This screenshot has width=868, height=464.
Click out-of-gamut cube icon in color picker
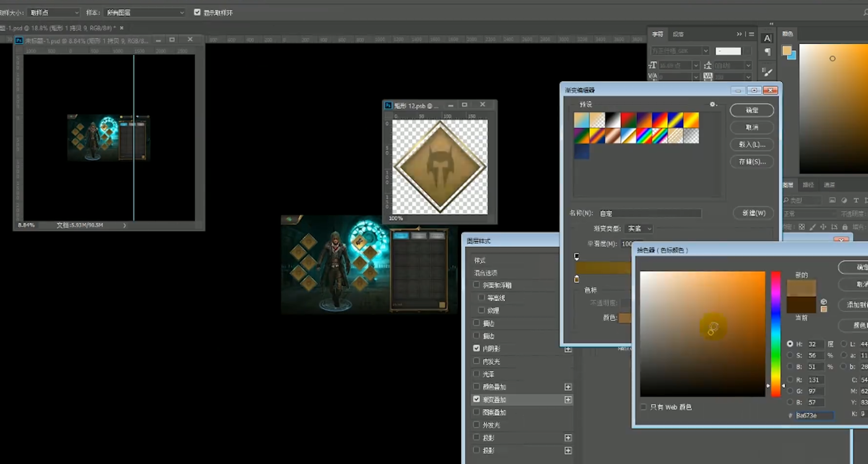(823, 302)
